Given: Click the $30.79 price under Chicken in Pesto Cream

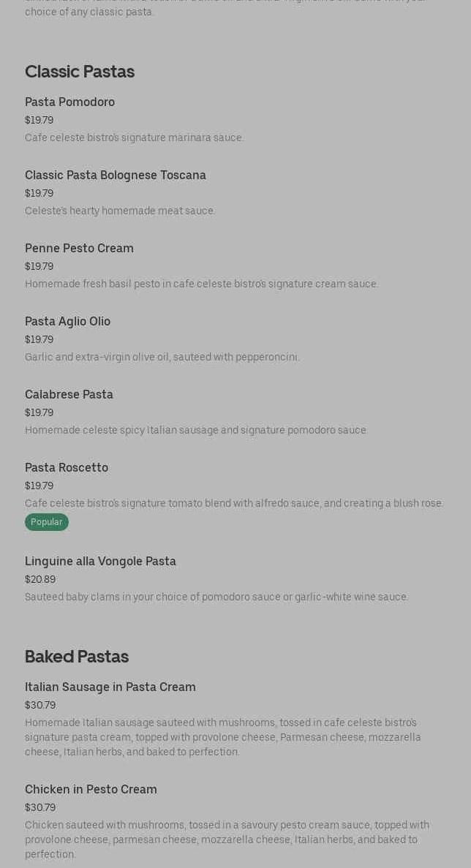Looking at the screenshot, I should pyautogui.click(x=40, y=807).
